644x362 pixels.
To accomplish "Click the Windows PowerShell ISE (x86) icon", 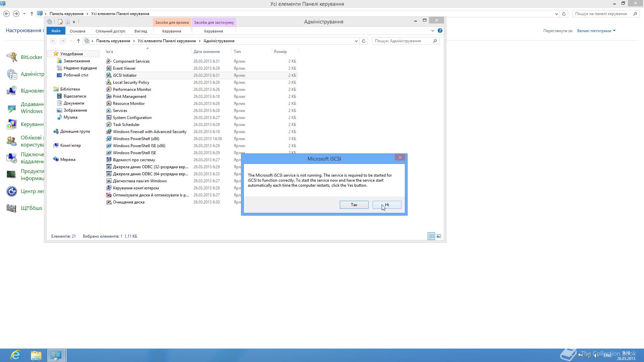I will pyautogui.click(x=109, y=146).
